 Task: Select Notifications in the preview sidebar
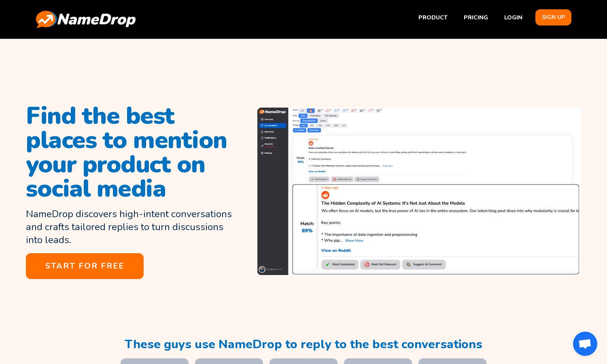point(268,138)
